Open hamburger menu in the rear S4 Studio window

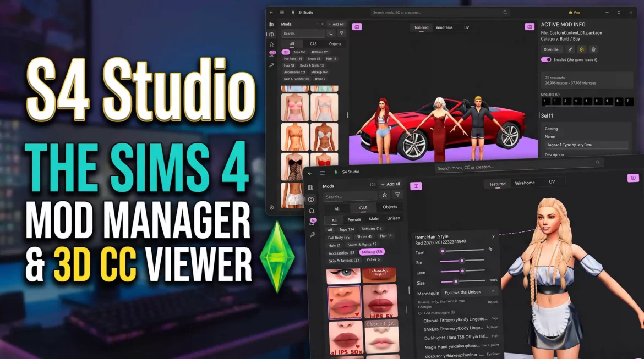pyautogui.click(x=282, y=13)
